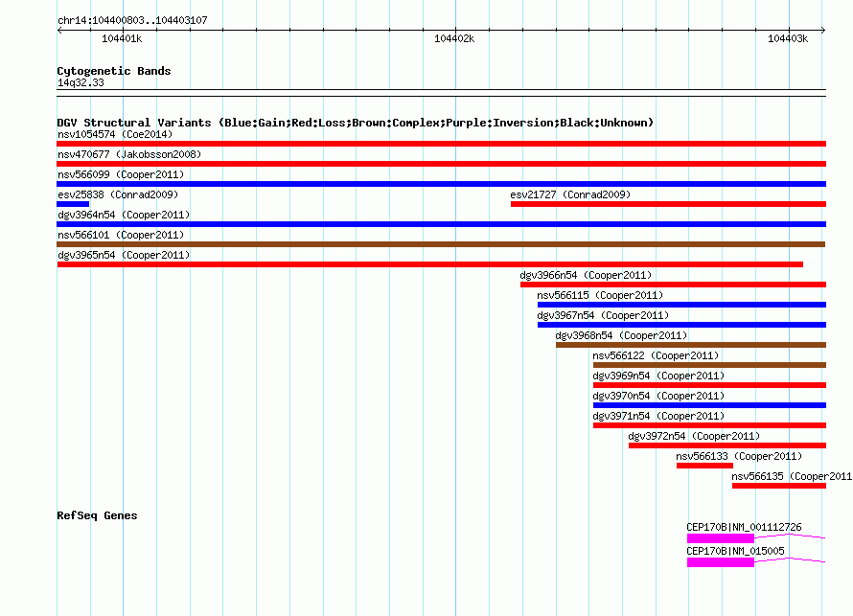Open the esv21727 (Conrad2009) variant label
This screenshot has width=853, height=616.
coord(570,194)
